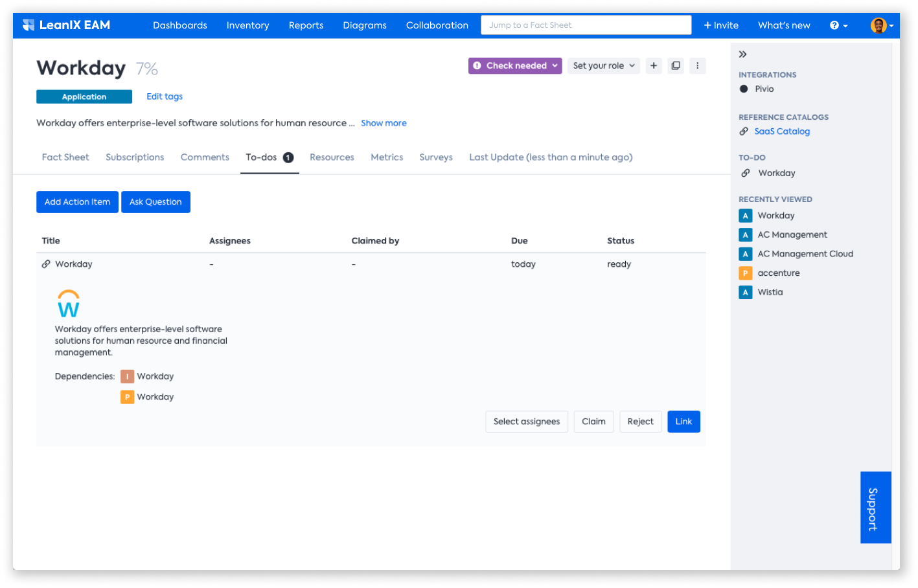This screenshot has width=918, height=588.
Task: Click Add Action Item button
Action: pyautogui.click(x=77, y=202)
